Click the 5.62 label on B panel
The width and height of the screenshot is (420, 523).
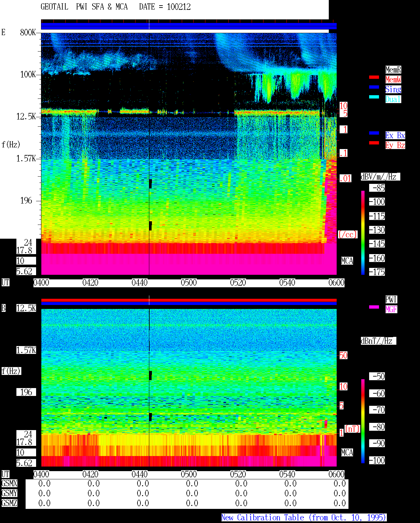point(24,463)
